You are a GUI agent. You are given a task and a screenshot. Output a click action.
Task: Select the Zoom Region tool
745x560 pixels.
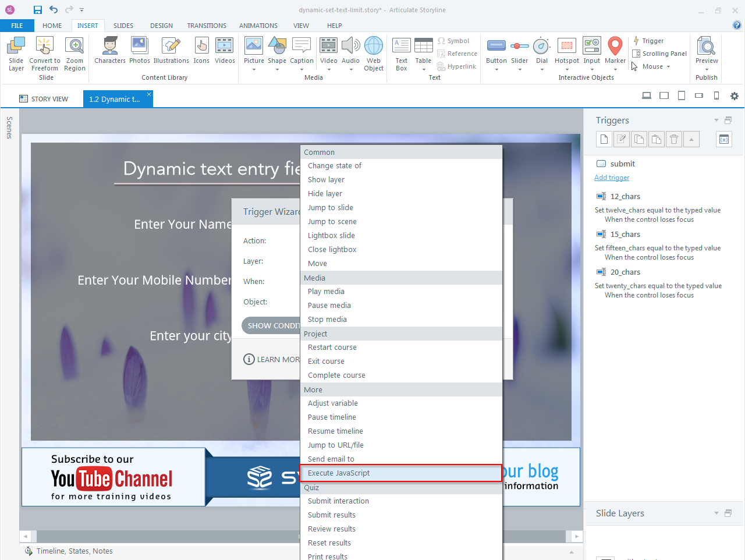(74, 54)
